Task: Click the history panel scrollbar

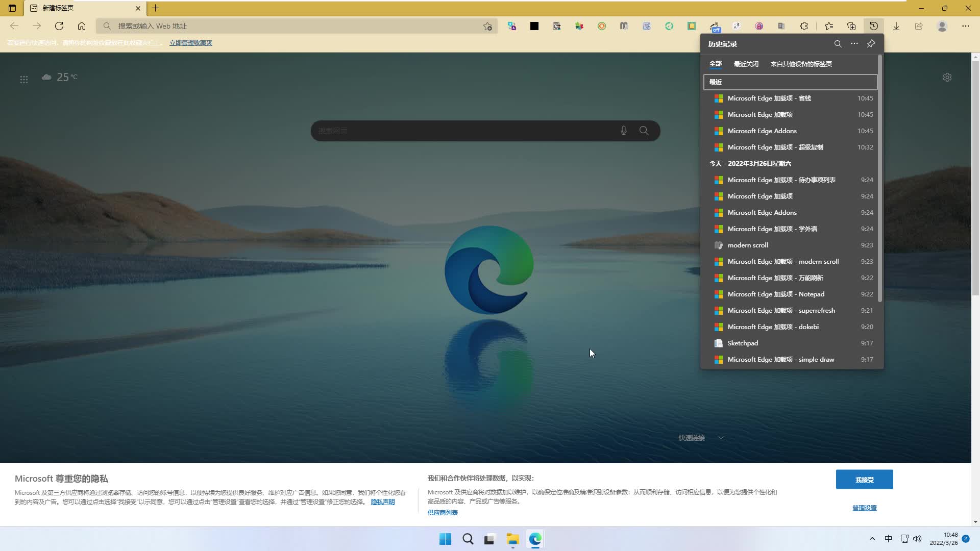Action: (880, 179)
